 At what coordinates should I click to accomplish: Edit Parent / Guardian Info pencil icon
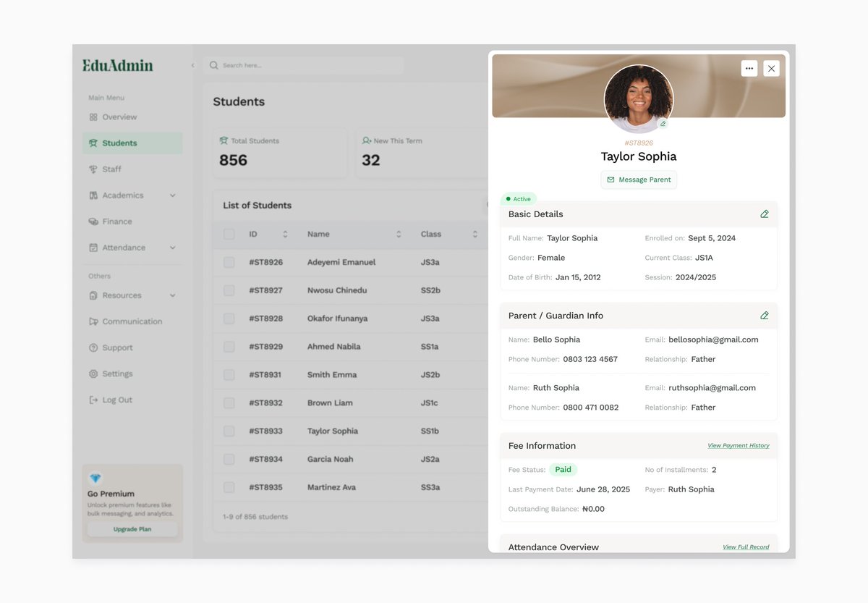pos(765,316)
